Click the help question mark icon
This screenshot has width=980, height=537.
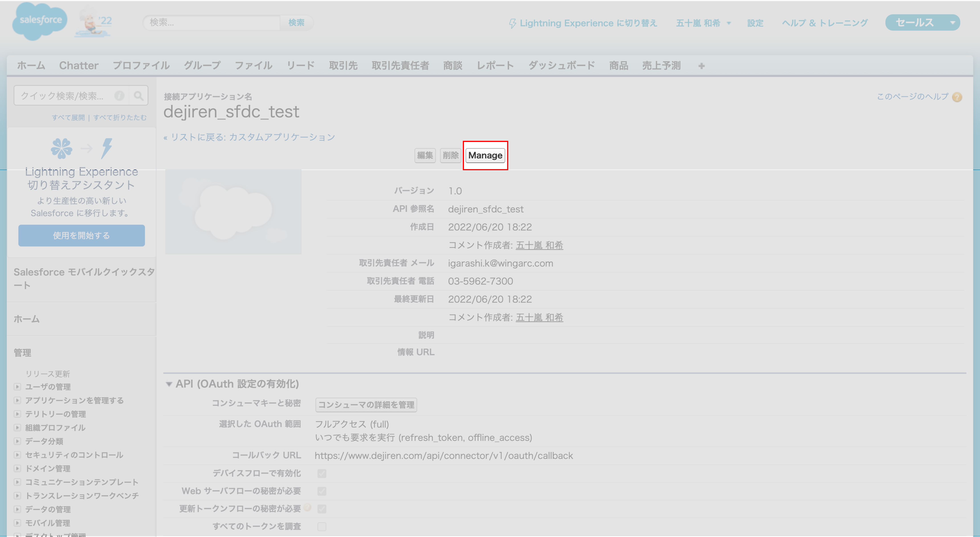[957, 97]
